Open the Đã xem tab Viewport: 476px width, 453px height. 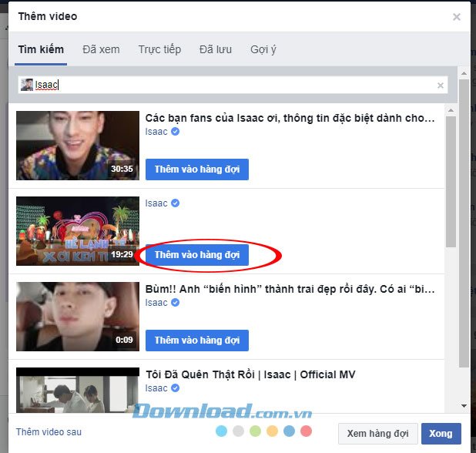pos(101,49)
